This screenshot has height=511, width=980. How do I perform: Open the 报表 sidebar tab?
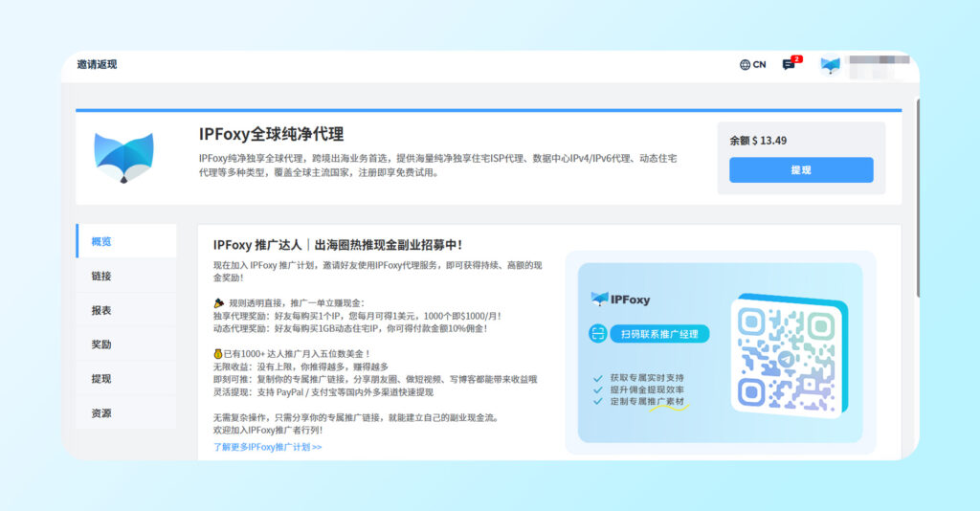[x=101, y=310]
